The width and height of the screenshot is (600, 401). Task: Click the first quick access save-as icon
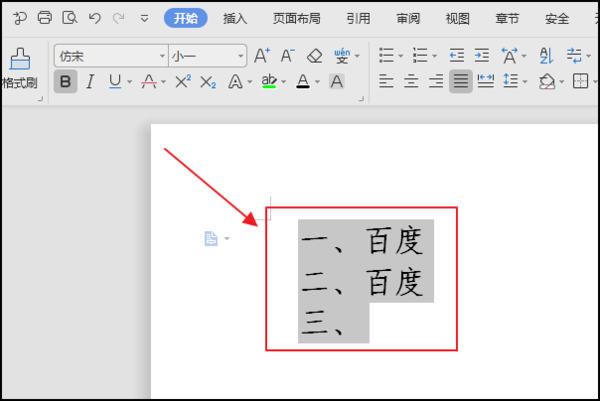(20, 18)
